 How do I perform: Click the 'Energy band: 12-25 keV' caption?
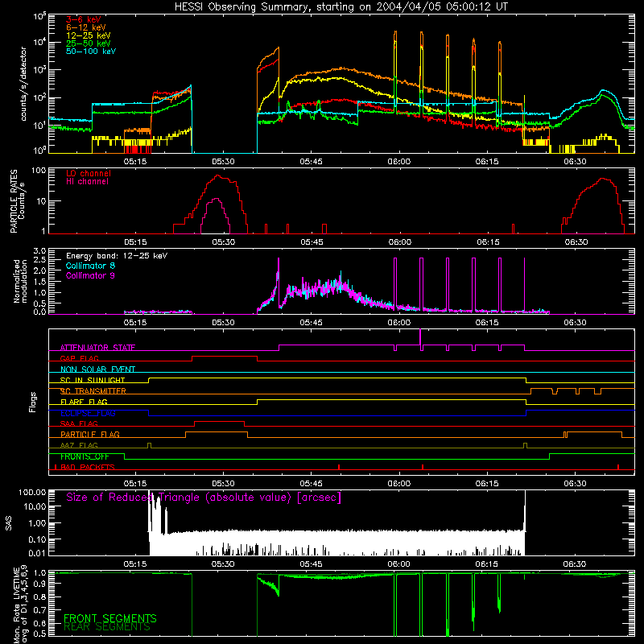tap(117, 256)
